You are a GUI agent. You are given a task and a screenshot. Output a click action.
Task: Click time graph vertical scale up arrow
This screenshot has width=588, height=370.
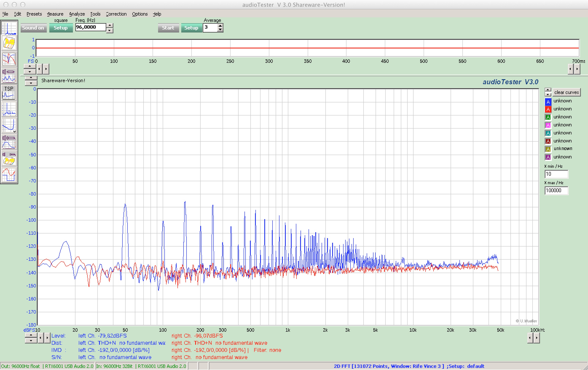(30, 66)
